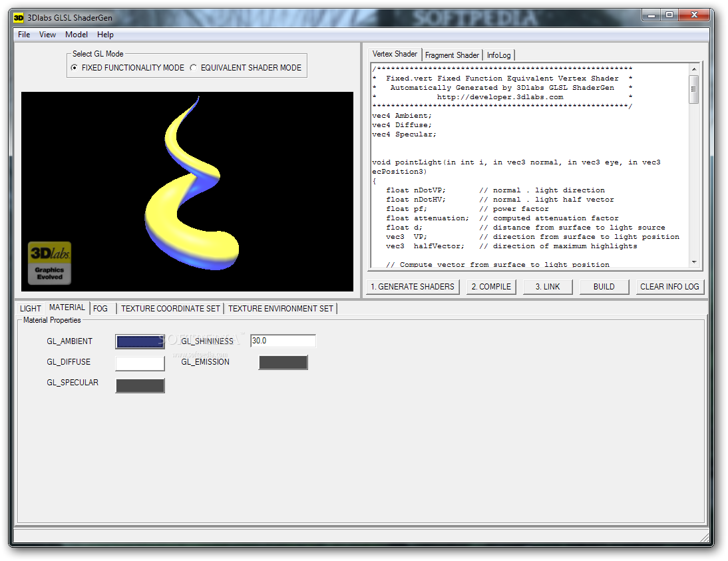Open the FOG tab

point(100,308)
